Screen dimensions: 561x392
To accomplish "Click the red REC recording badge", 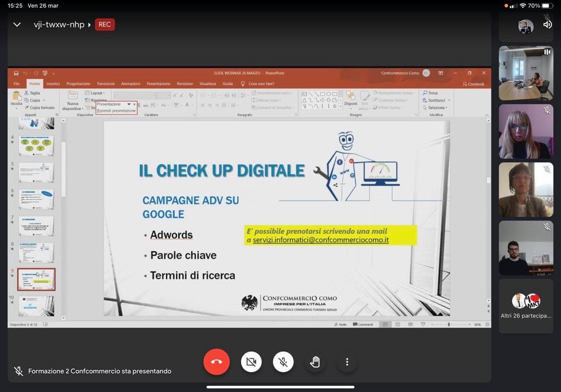I will 105,25.
